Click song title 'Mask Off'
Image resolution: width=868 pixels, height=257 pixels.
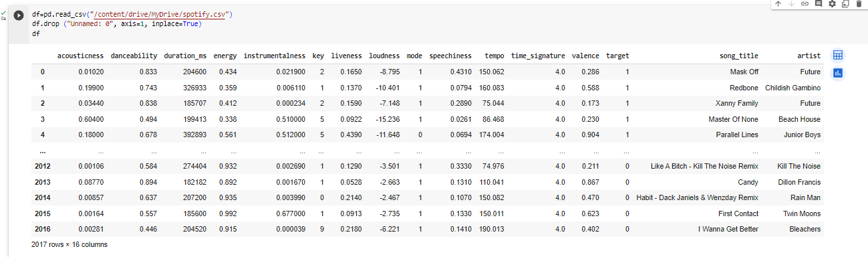(744, 72)
